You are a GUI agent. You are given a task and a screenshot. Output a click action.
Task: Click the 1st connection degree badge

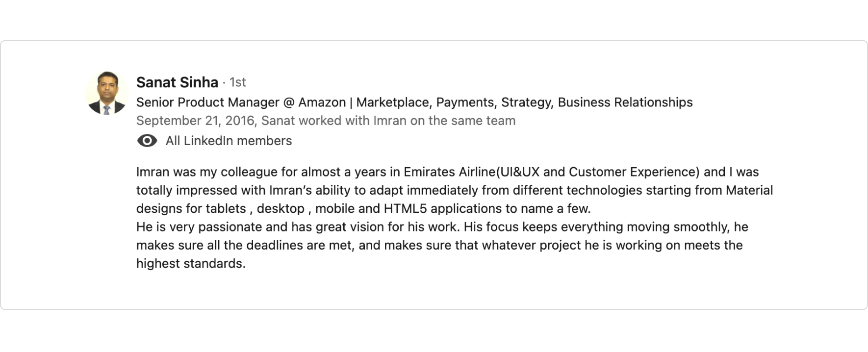point(238,82)
